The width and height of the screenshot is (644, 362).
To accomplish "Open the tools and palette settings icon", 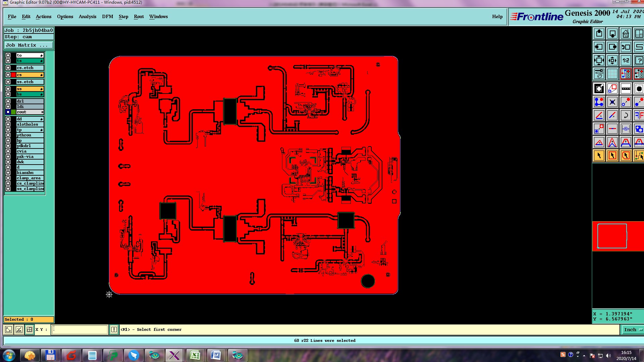I will [599, 74].
